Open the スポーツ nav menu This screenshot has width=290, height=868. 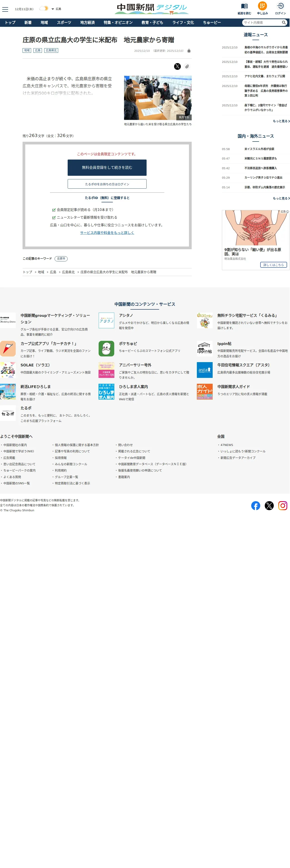pos(64,23)
